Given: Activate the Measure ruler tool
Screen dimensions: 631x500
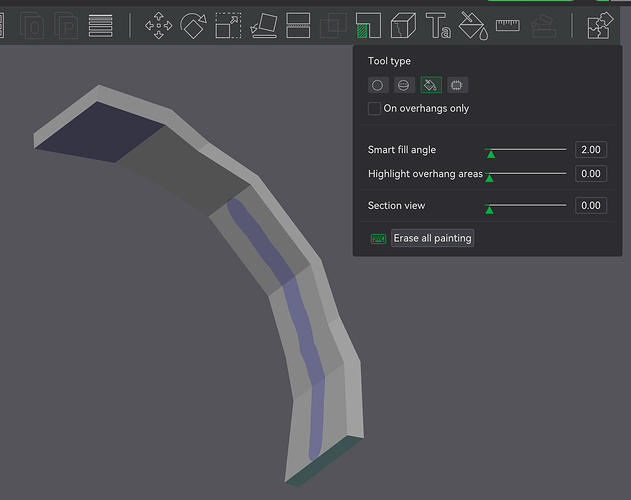Looking at the screenshot, I should coord(508,26).
